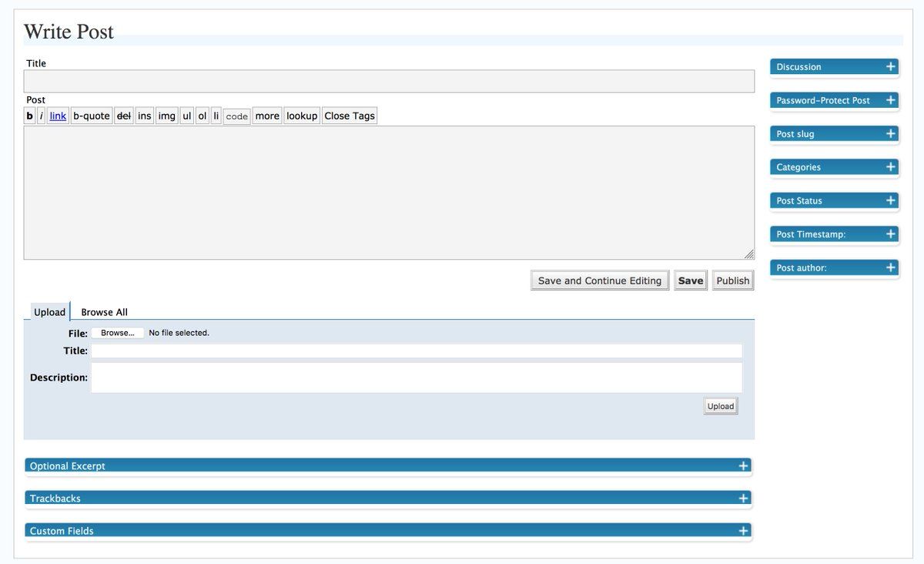Click Save and Continue Editing
This screenshot has height=564, width=924.
point(599,280)
